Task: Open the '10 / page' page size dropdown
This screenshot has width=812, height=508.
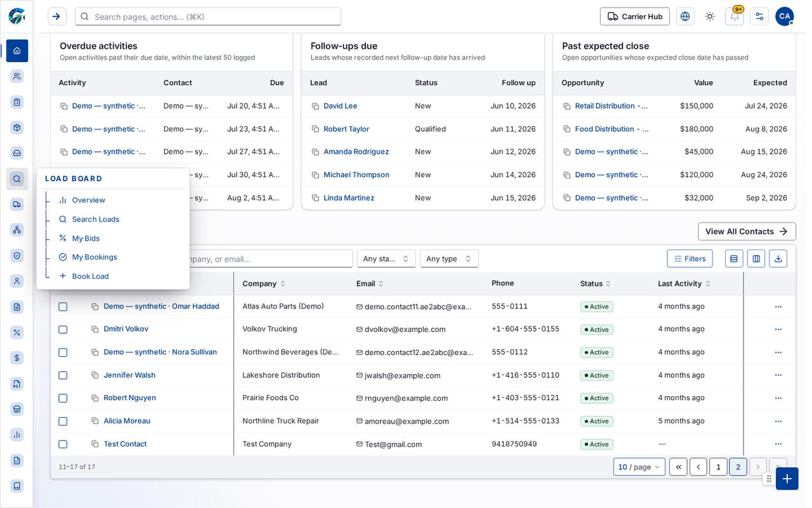Action: click(639, 467)
